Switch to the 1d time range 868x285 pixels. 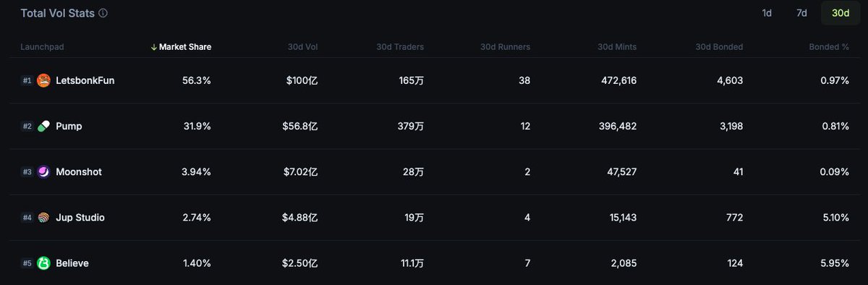(x=767, y=13)
